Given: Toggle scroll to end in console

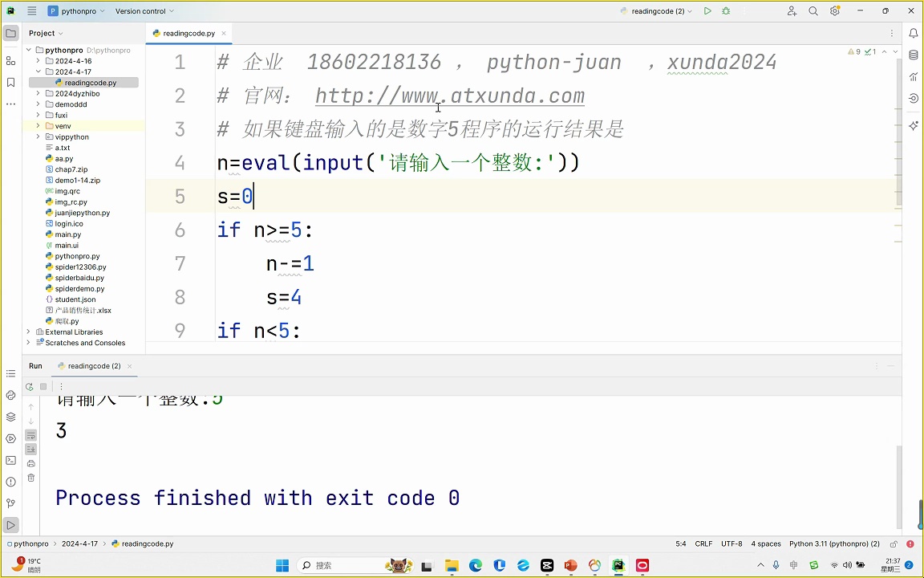Looking at the screenshot, I should 31,449.
